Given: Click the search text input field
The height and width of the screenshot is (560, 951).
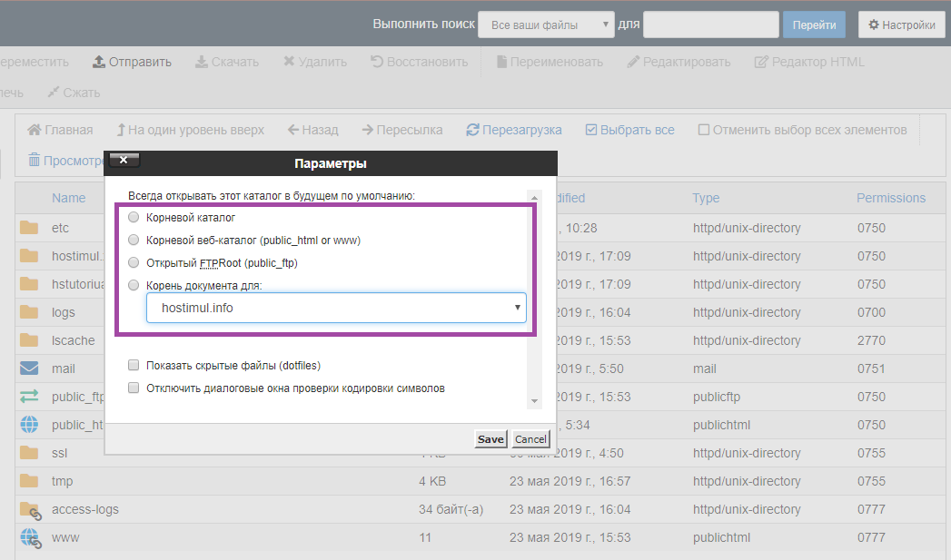Looking at the screenshot, I should click(x=710, y=25).
